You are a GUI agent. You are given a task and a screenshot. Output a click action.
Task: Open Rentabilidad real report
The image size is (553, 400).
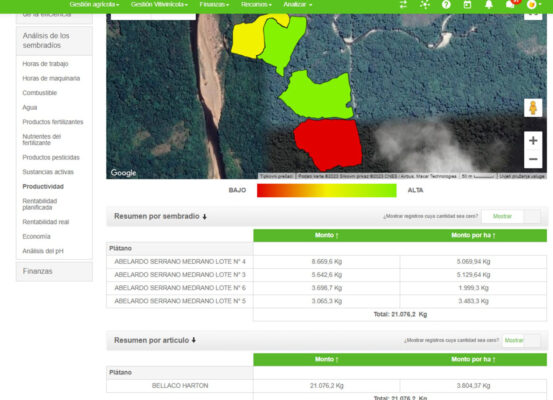(45, 222)
